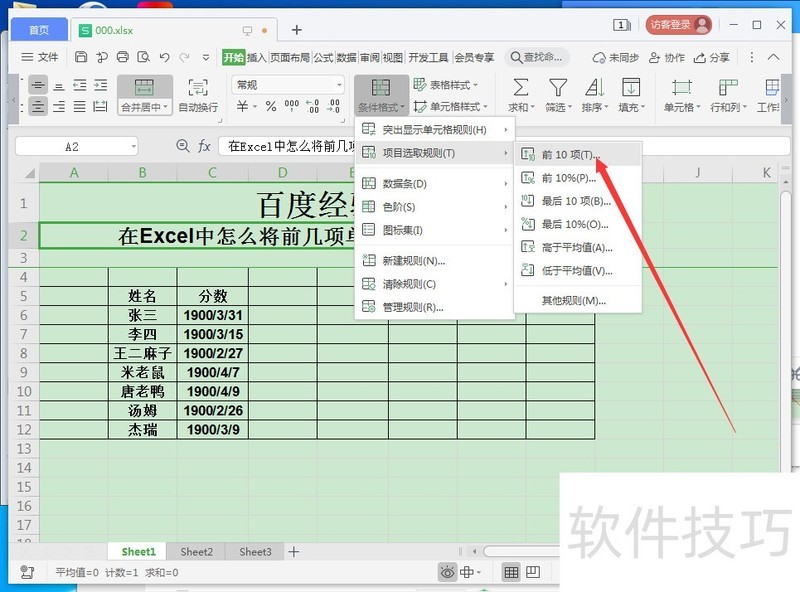Viewport: 800px width, 592px height.
Task: Toggle center horizontal alignment
Action: pyautogui.click(x=38, y=106)
